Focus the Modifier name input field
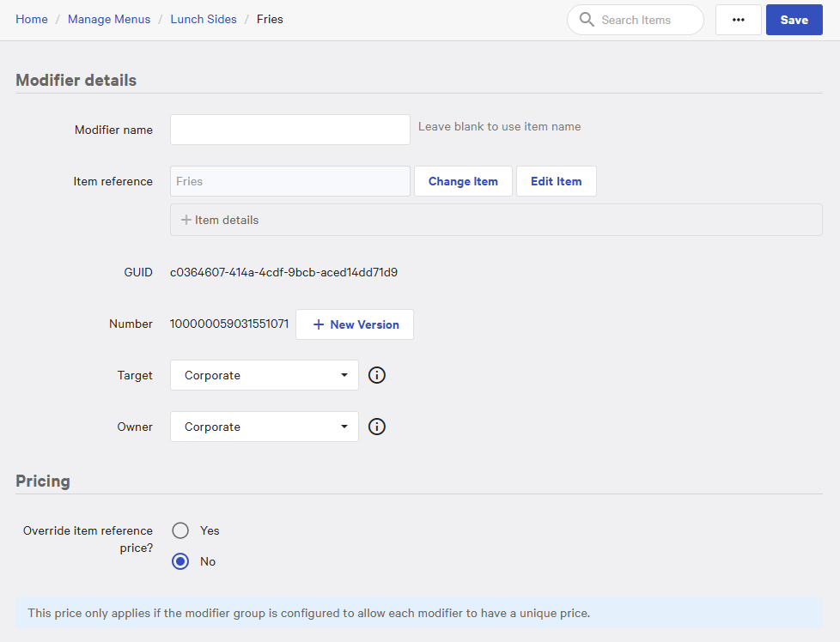 point(289,130)
